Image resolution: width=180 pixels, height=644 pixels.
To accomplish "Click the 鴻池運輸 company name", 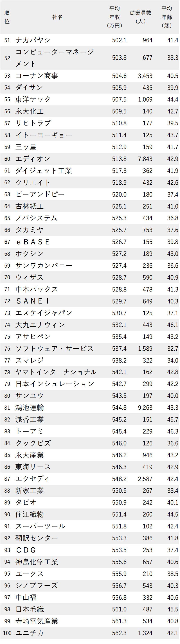I will [x=29, y=408].
